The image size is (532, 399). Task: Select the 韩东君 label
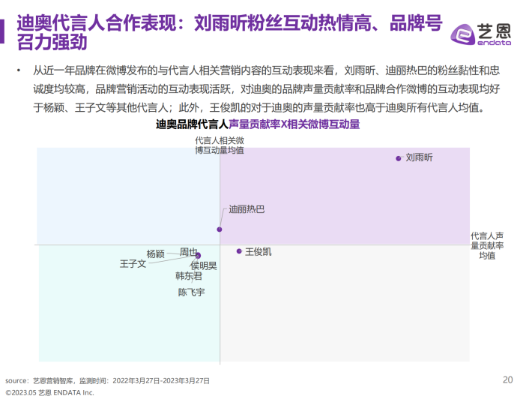point(189,276)
